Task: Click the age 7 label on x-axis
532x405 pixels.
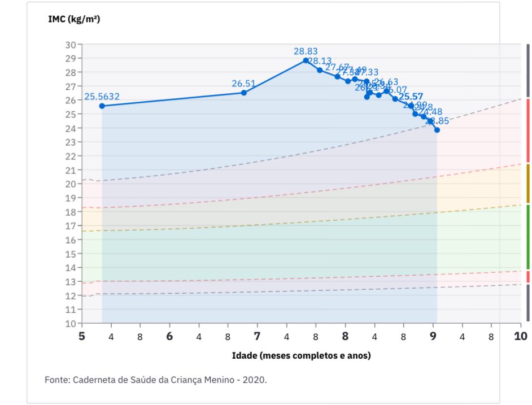Action: 258,336
